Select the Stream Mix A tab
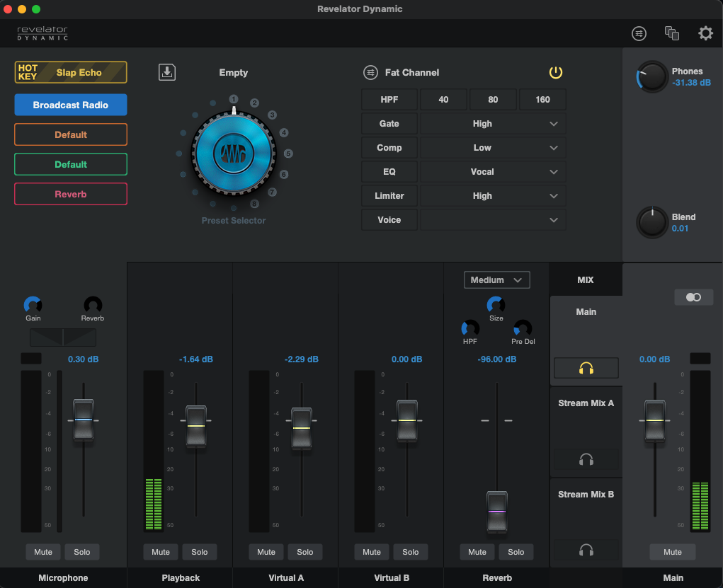The height and width of the screenshot is (588, 723). (x=586, y=403)
